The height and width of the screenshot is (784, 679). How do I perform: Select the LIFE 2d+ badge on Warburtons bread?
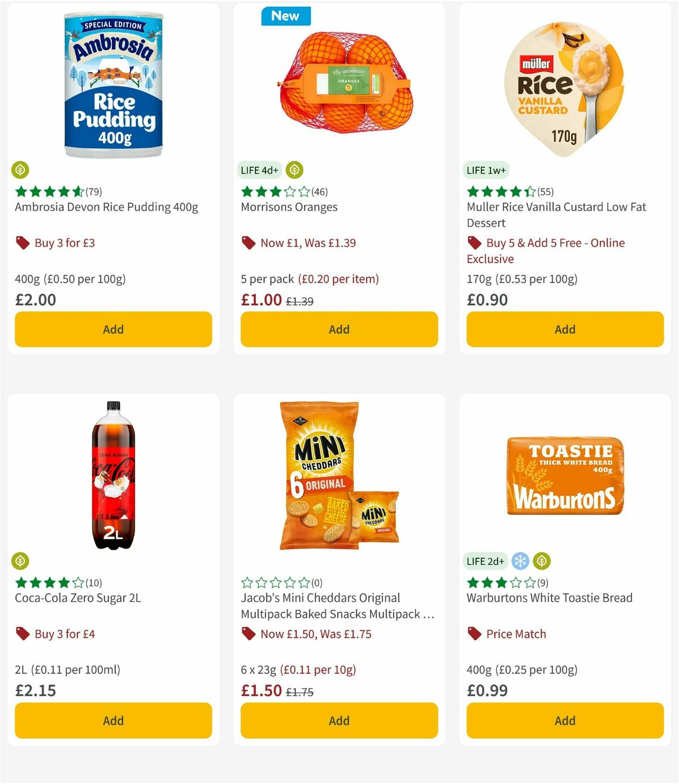[x=484, y=561]
